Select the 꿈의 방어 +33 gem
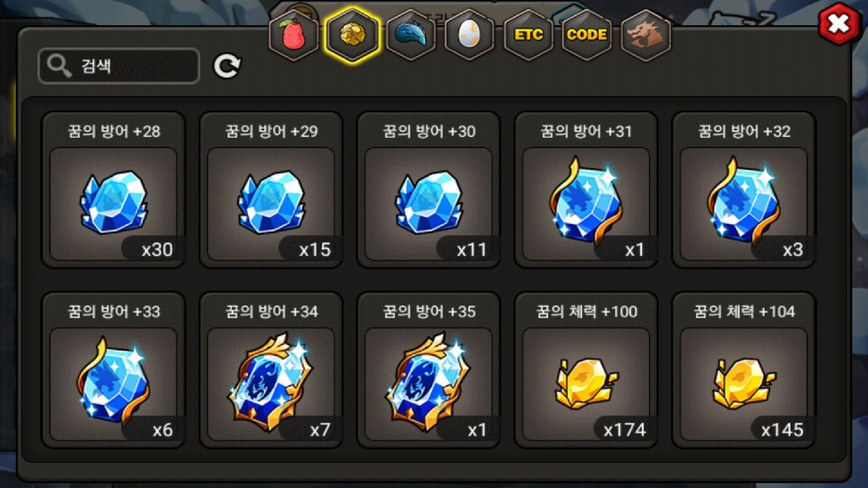Screen dimensions: 868x488 coord(113,370)
